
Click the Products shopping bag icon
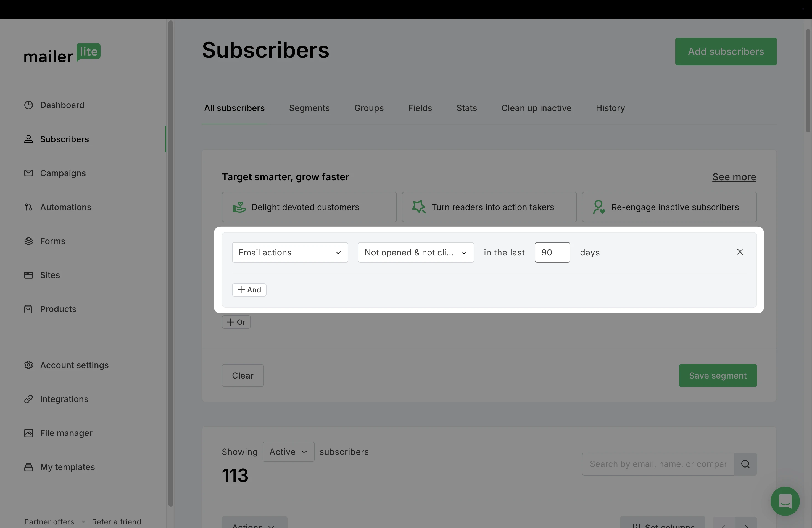[x=29, y=309]
